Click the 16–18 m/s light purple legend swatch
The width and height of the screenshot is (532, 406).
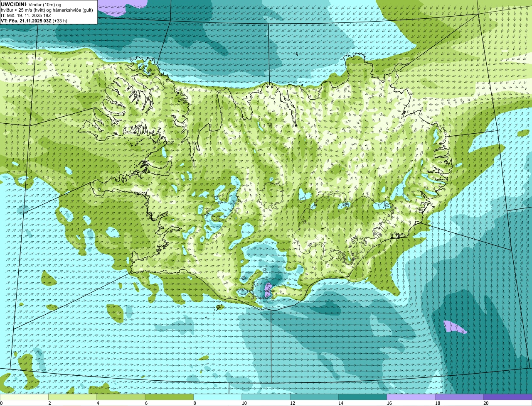(x=411, y=397)
